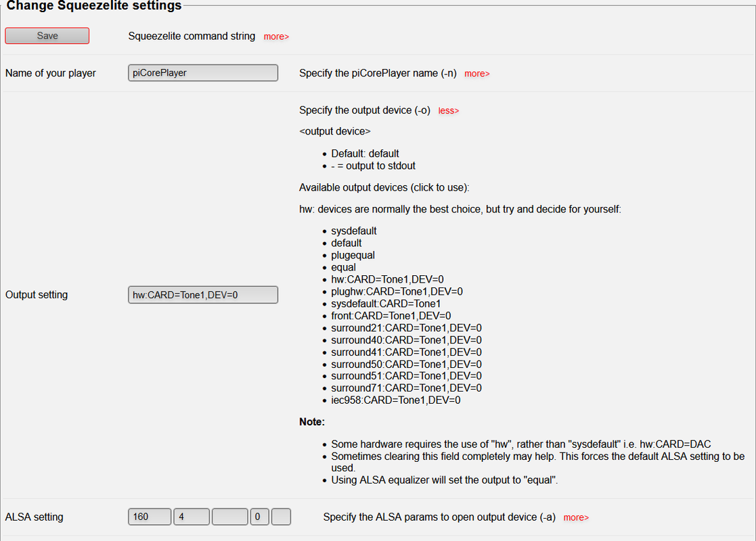
Task: Use hw:CARD=Tone1,DEV=0 output device
Action: point(387,279)
